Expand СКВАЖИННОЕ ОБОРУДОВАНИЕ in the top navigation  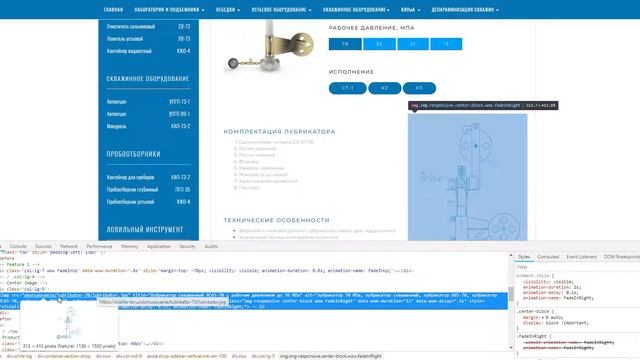(x=356, y=10)
